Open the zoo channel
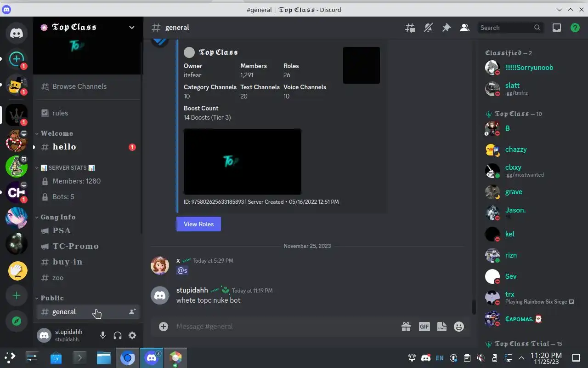The width and height of the screenshot is (588, 368). pyautogui.click(x=88, y=278)
